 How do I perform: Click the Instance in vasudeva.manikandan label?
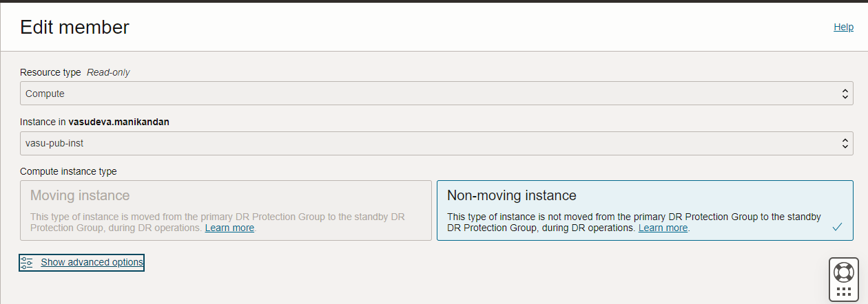pos(95,122)
